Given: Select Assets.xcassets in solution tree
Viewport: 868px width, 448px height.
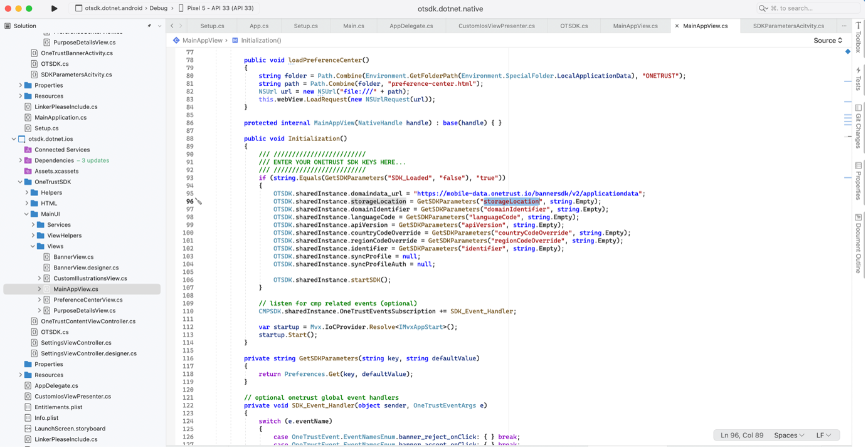Looking at the screenshot, I should 56,171.
